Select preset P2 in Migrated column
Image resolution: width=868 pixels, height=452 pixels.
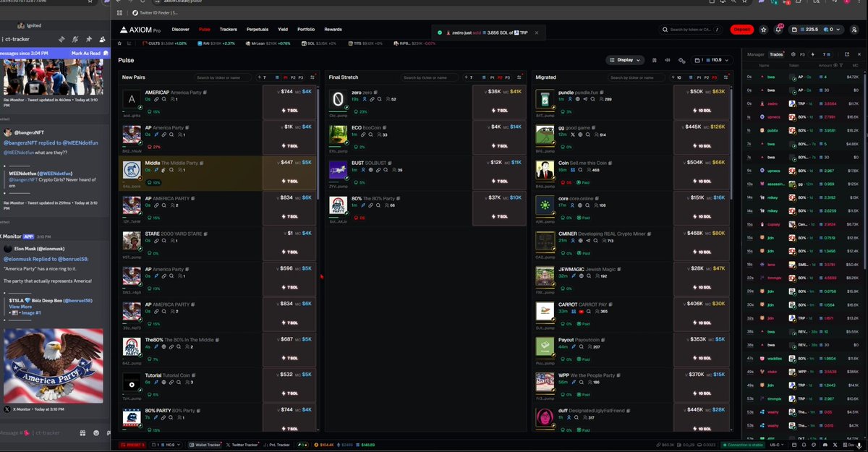click(x=707, y=77)
